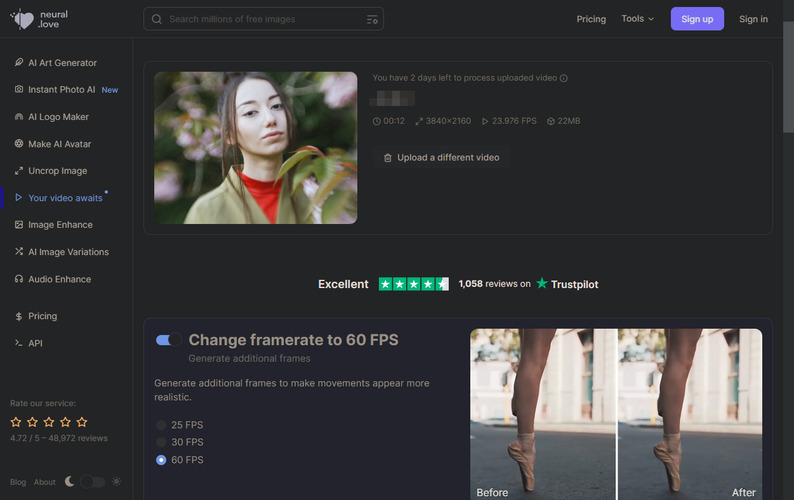This screenshot has width=794, height=500.
Task: Select the 25 FPS radio option
Action: tap(161, 425)
